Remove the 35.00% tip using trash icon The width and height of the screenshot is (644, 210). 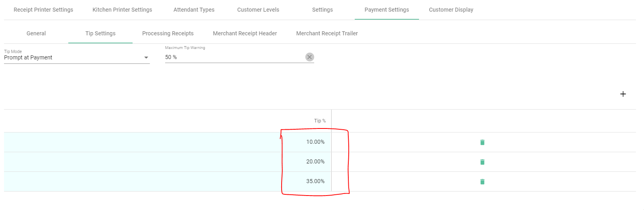click(482, 181)
